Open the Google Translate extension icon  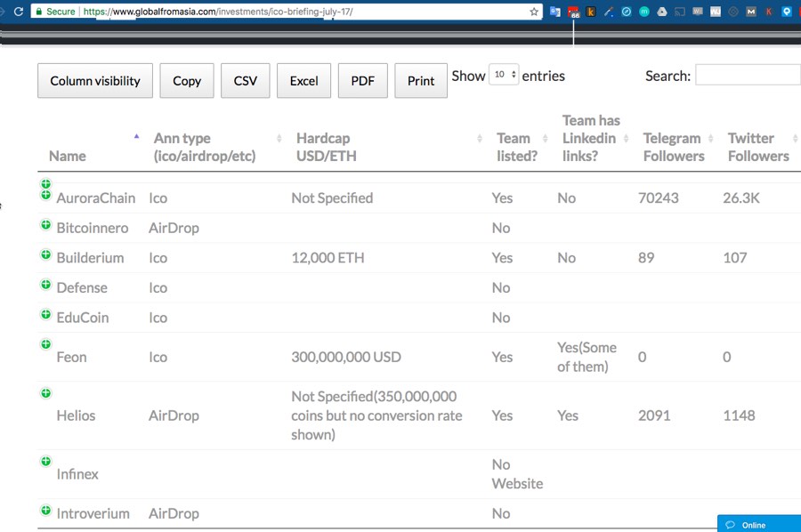(554, 12)
